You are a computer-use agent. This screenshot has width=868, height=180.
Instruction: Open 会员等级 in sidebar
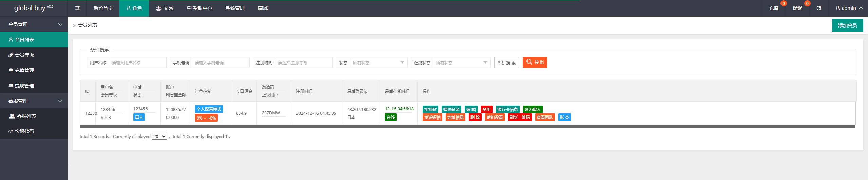click(x=34, y=55)
